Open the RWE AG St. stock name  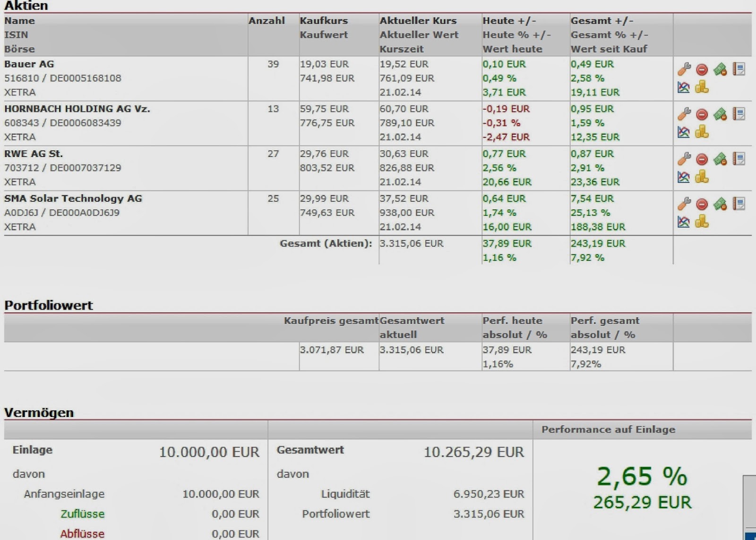[x=34, y=154]
